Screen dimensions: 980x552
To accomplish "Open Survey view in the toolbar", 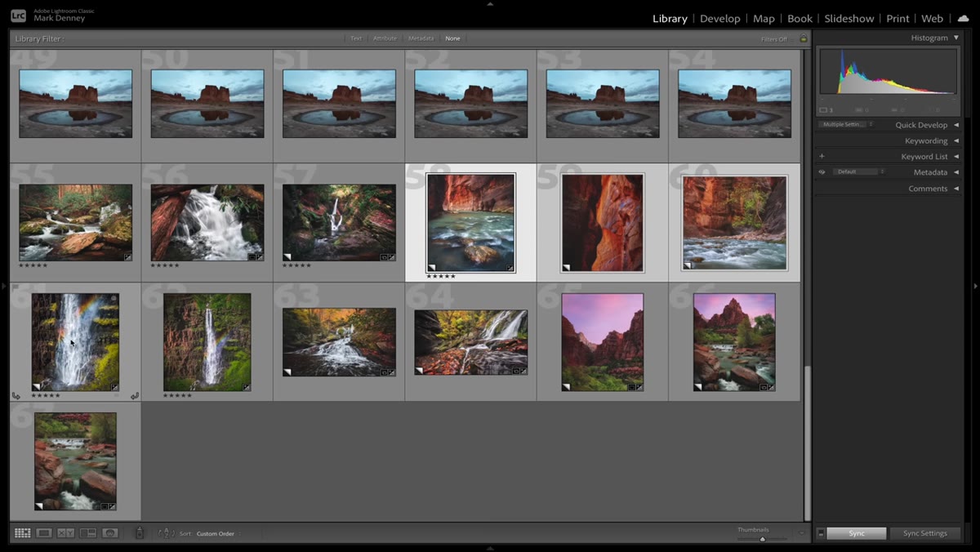I will tap(88, 533).
